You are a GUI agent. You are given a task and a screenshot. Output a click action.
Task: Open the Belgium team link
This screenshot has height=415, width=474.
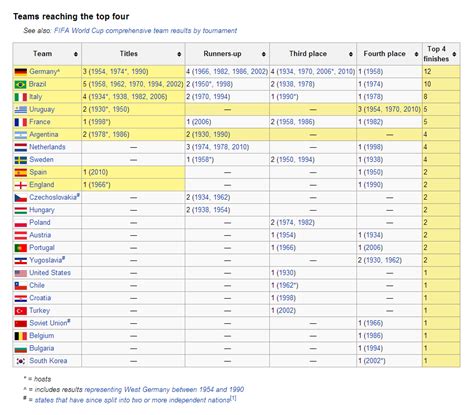[x=42, y=336]
